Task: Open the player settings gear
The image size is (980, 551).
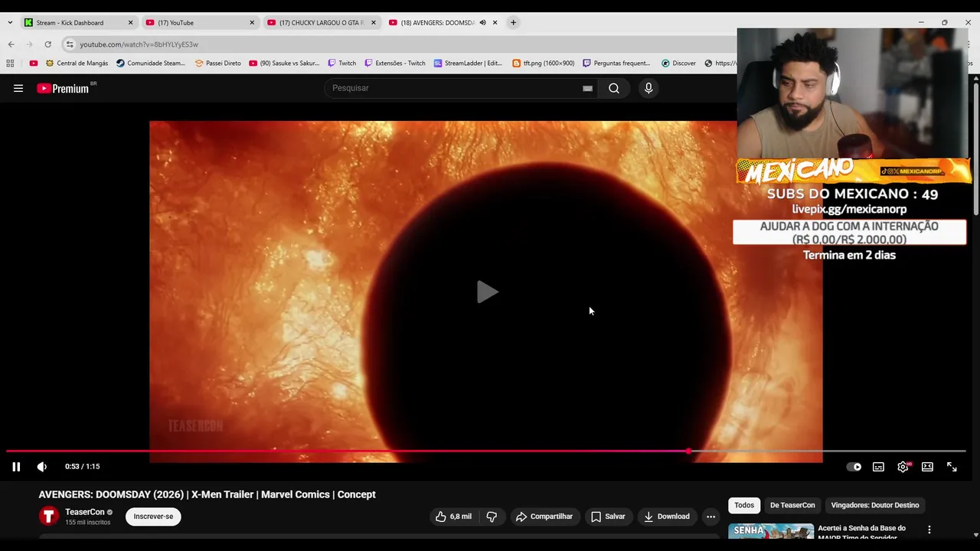Action: pyautogui.click(x=903, y=467)
